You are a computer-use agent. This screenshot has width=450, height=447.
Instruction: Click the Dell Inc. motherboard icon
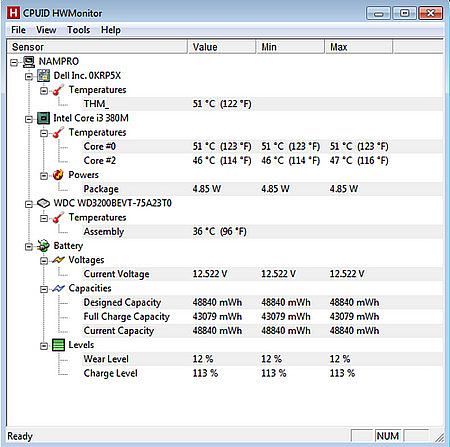pyautogui.click(x=43, y=76)
